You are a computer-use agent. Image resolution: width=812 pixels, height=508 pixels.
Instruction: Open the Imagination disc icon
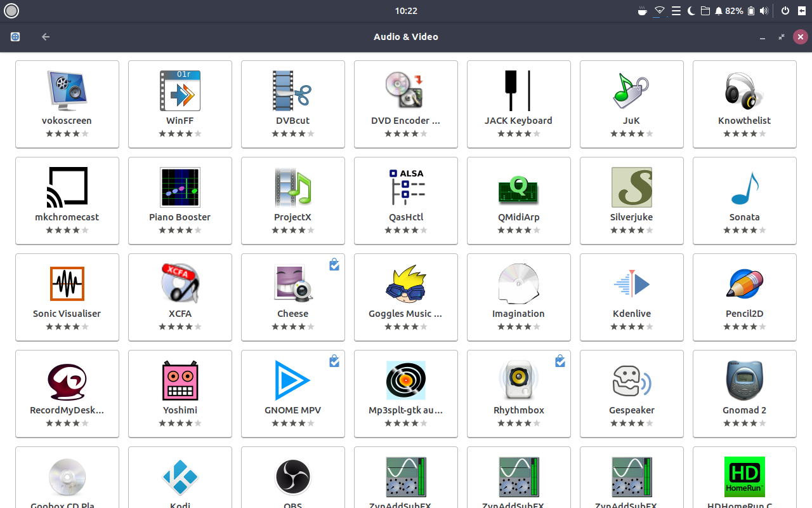click(519, 284)
